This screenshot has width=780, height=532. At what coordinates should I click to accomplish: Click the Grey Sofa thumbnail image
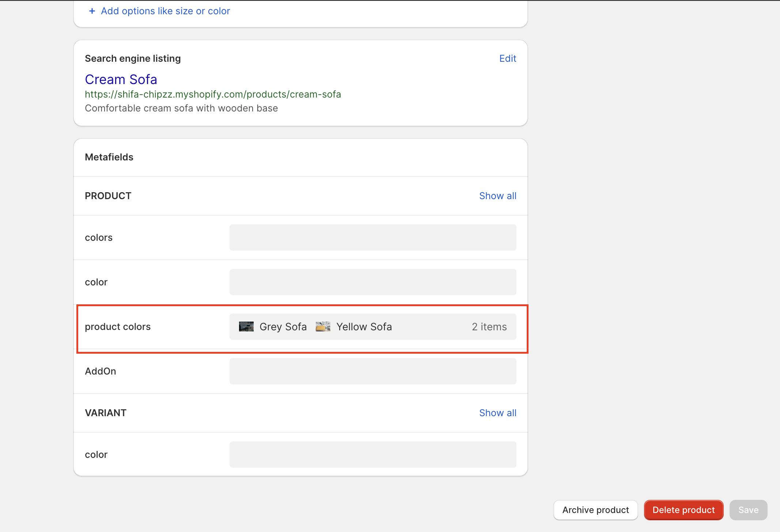(246, 326)
